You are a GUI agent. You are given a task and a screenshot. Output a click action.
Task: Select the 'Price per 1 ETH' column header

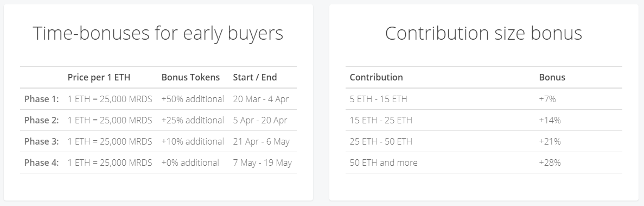point(99,77)
